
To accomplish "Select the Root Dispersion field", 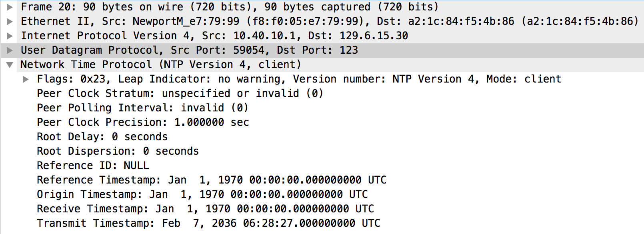I will tap(118, 151).
